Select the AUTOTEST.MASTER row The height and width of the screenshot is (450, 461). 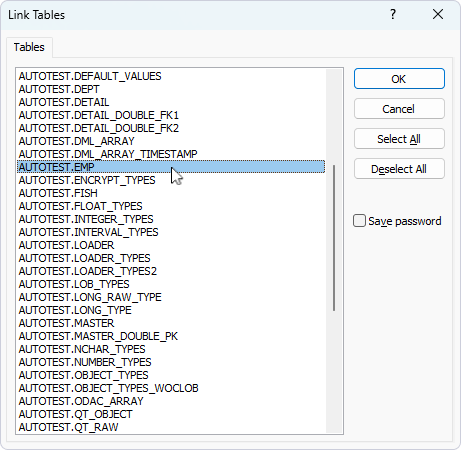click(x=171, y=323)
